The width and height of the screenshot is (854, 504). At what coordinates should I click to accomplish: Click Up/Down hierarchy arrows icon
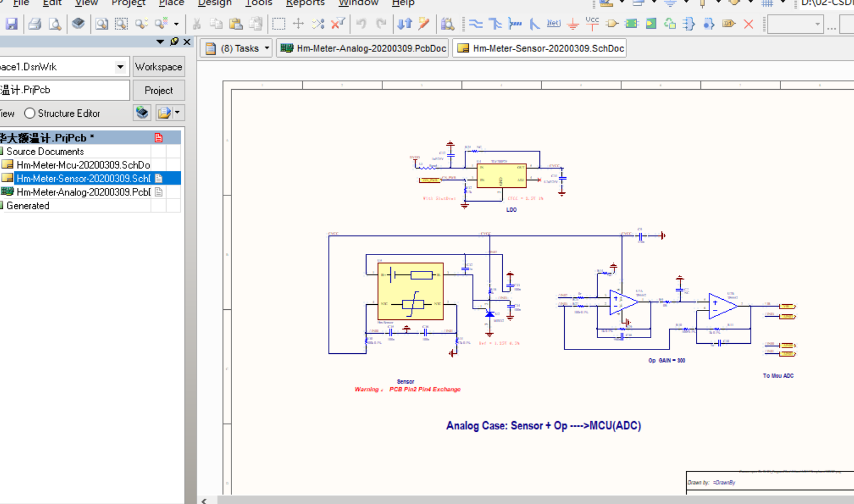click(404, 24)
